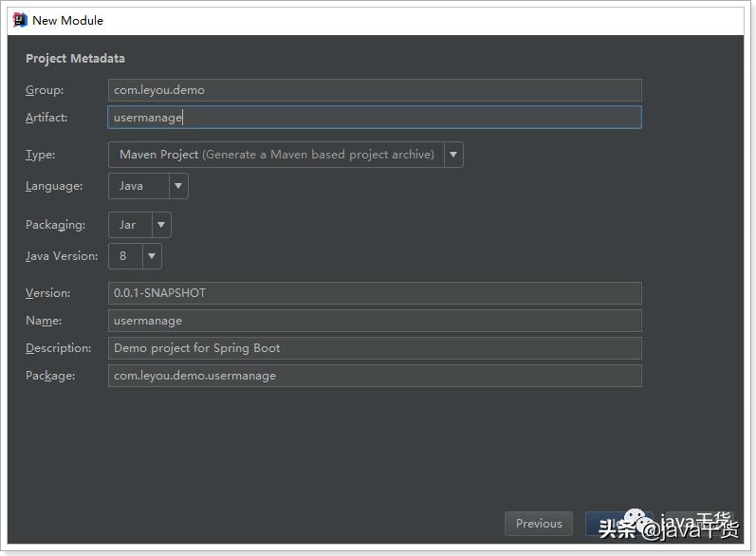Open the Type dropdown arrow for Maven Project
Screen dimensions: 756x556
(453, 155)
